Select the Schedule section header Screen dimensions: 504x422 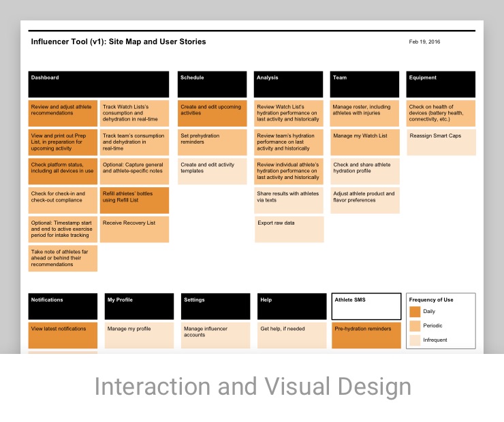pos(212,84)
